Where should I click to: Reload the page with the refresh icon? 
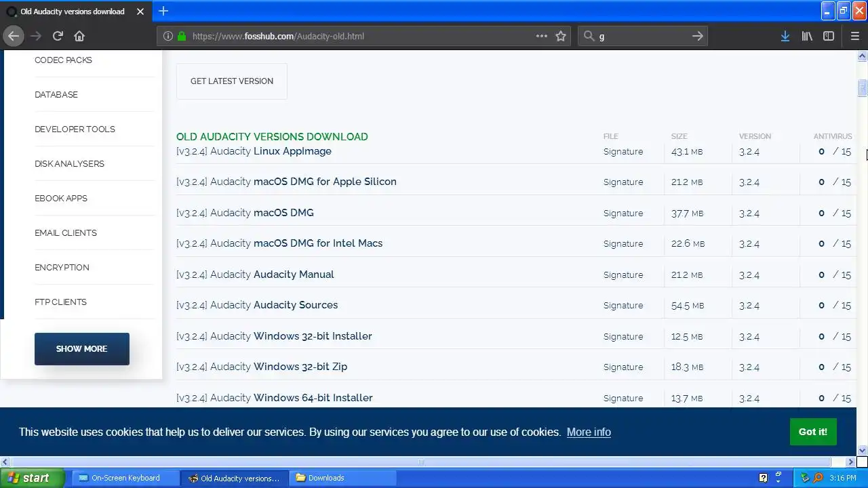click(x=58, y=36)
